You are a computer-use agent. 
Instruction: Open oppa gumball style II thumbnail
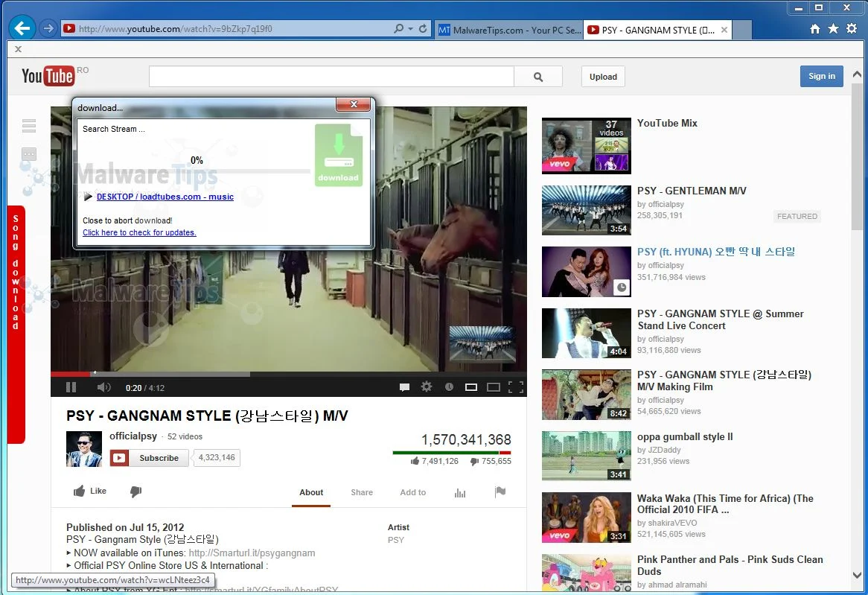(x=586, y=456)
